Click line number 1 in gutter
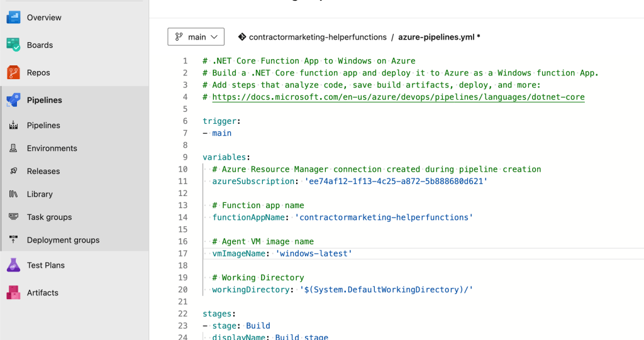This screenshot has height=340, width=644. 186,61
